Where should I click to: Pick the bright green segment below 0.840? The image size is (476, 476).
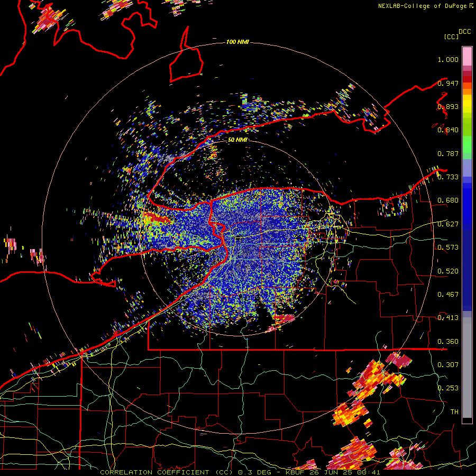coord(467,144)
